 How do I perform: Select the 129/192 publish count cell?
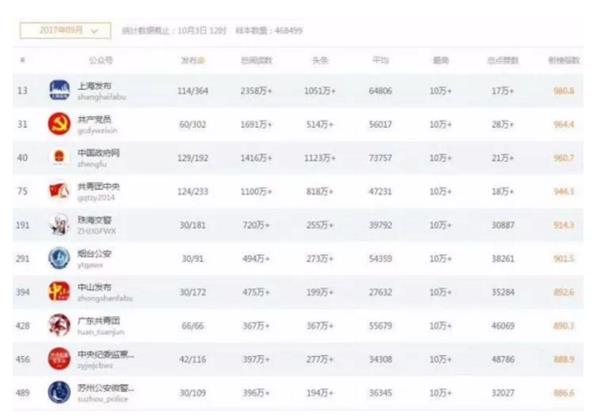(193, 158)
